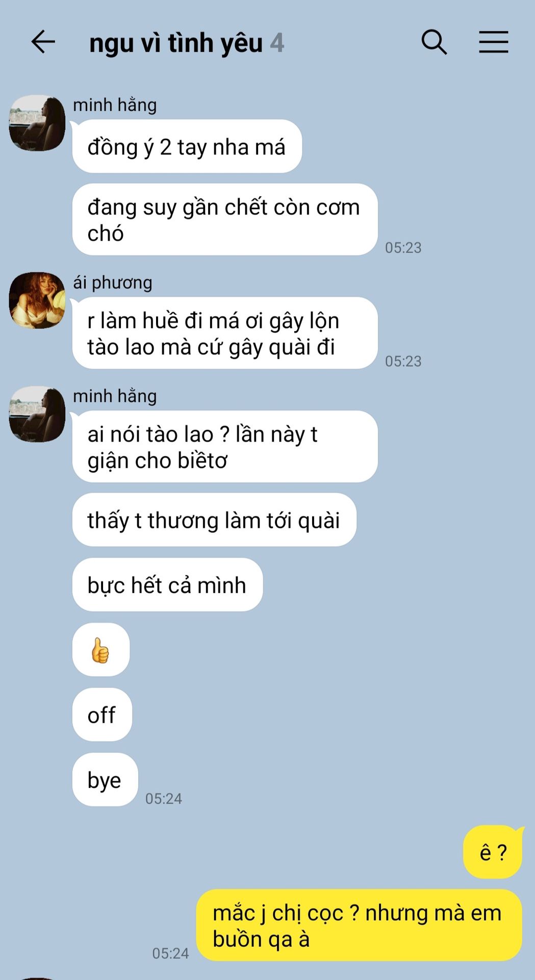535x980 pixels.
Task: Tap the back arrow icon
Action: [x=43, y=42]
